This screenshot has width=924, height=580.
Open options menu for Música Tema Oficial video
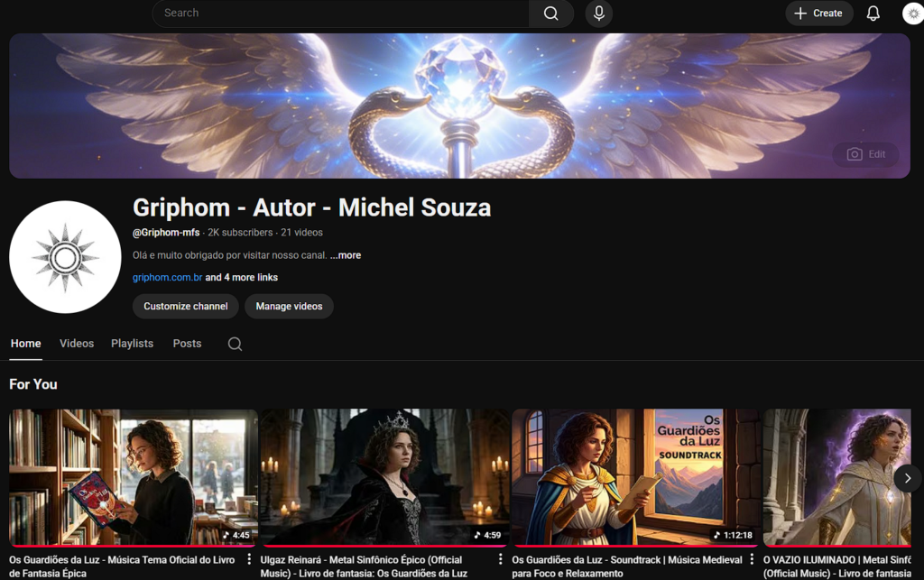tap(249, 559)
